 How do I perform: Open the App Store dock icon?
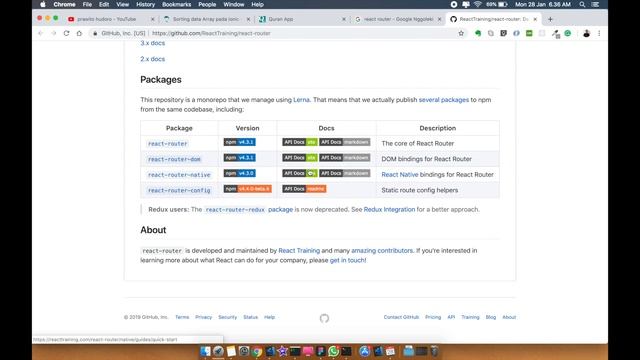[x=364, y=351]
